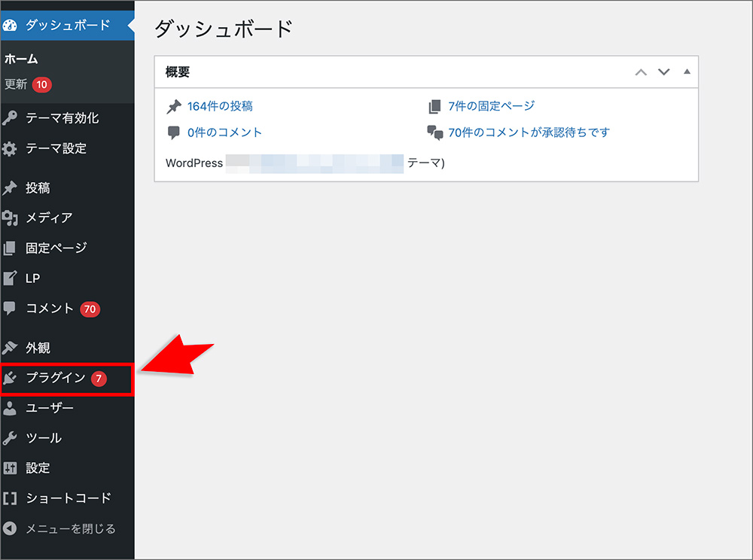Move 概要 widget down with chevron
The image size is (753, 560).
tap(663, 72)
